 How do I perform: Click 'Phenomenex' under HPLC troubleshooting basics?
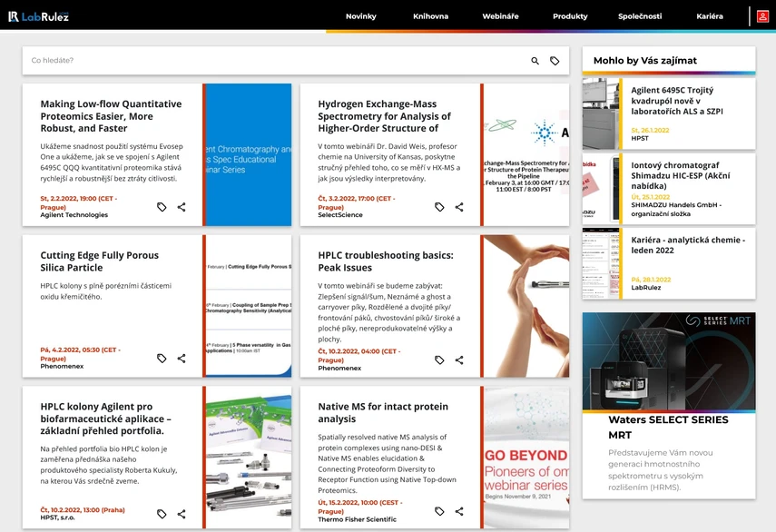coord(339,369)
